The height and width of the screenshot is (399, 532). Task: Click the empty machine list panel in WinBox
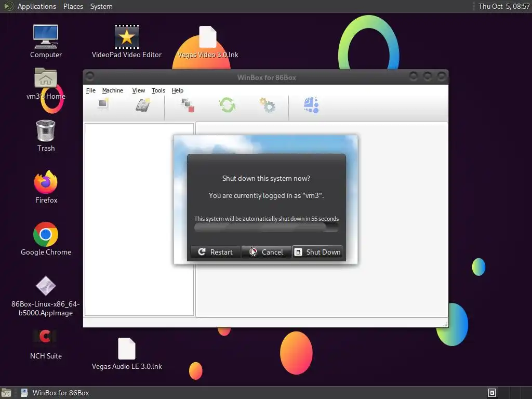coord(139,220)
